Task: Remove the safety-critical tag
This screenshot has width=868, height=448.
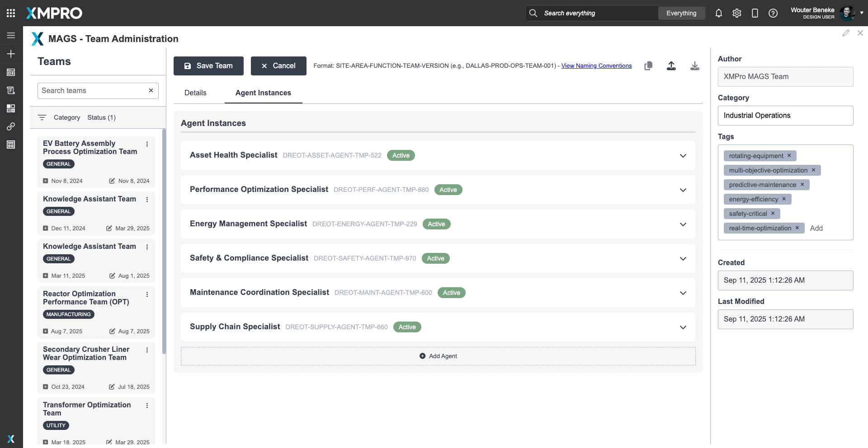Action: tap(773, 213)
